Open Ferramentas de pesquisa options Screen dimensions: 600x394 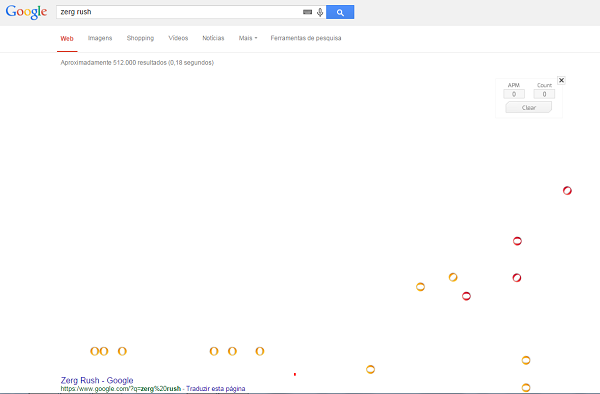click(306, 38)
